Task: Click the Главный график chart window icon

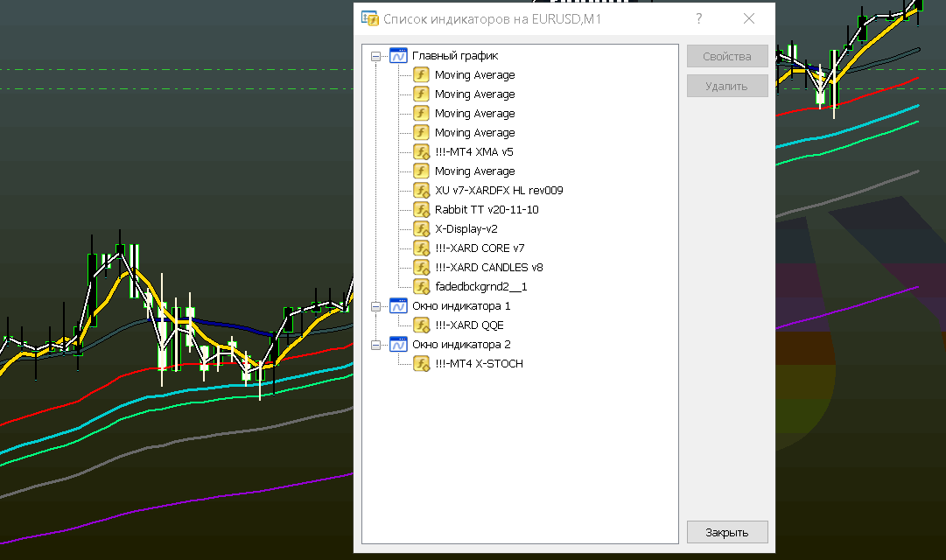Action: coord(398,56)
